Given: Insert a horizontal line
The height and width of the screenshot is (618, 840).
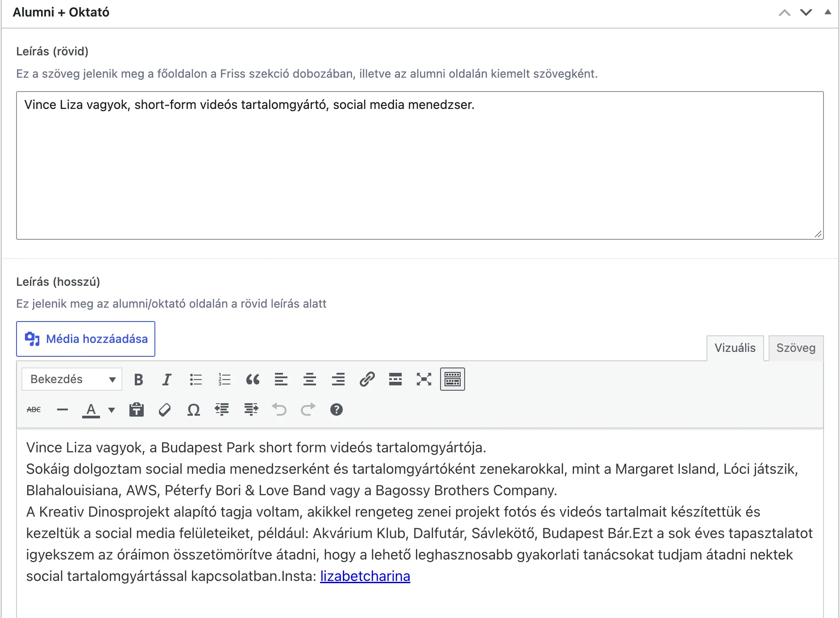Looking at the screenshot, I should pyautogui.click(x=62, y=409).
